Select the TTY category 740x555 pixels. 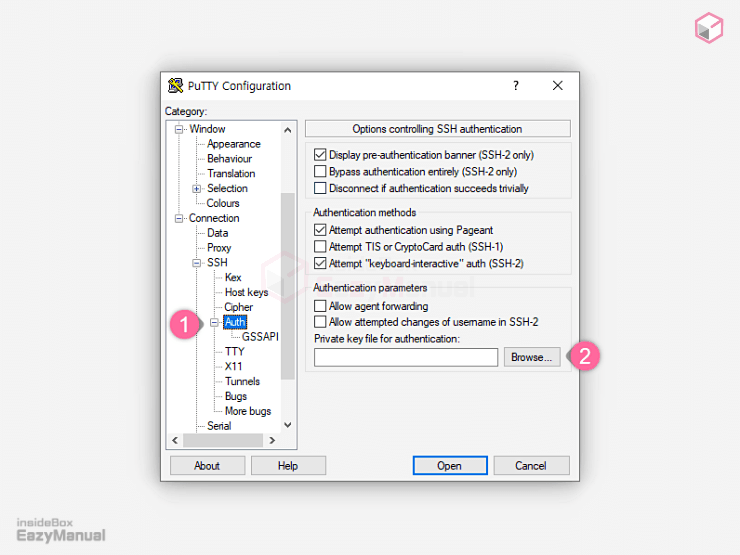click(235, 352)
